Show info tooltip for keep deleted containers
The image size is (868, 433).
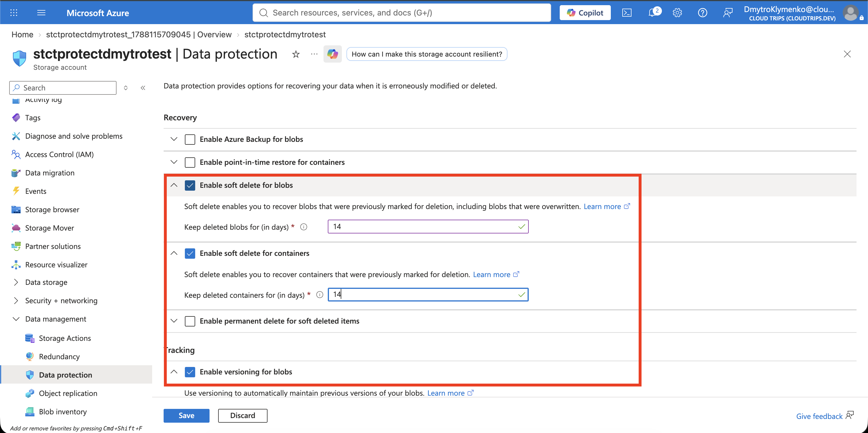319,295
